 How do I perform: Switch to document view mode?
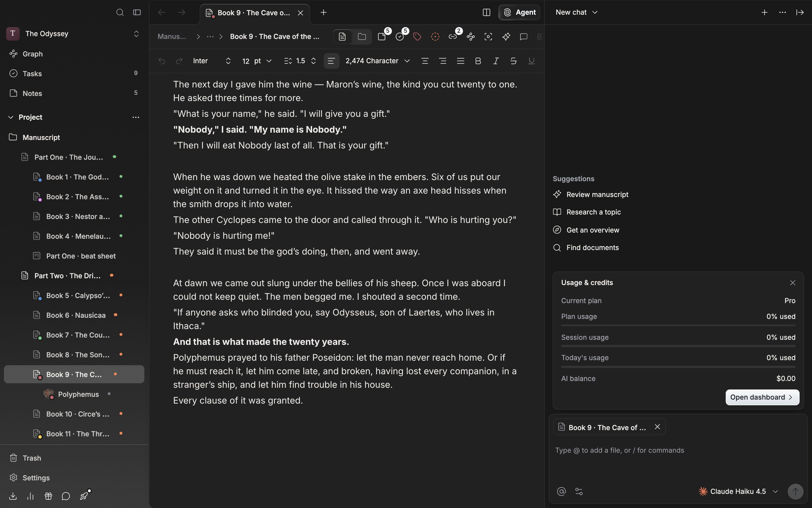click(x=342, y=37)
